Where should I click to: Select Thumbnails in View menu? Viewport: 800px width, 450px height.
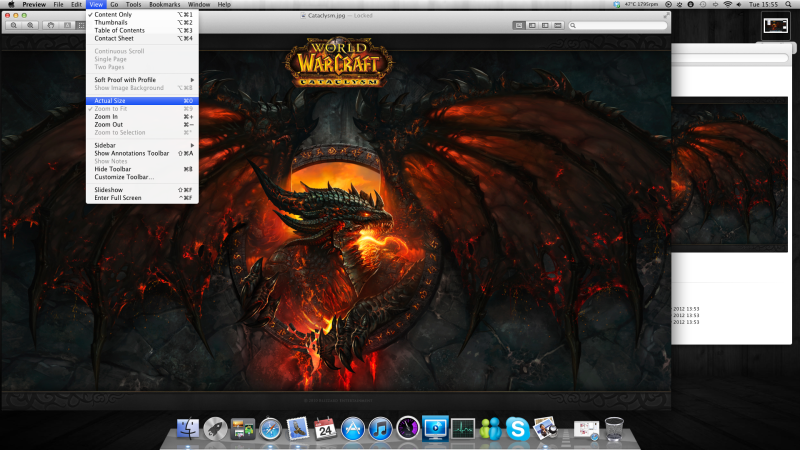point(142,22)
